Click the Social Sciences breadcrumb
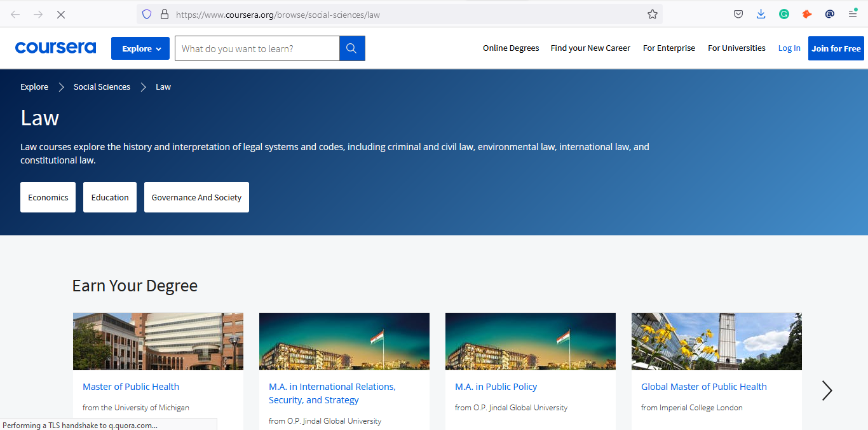 102,87
